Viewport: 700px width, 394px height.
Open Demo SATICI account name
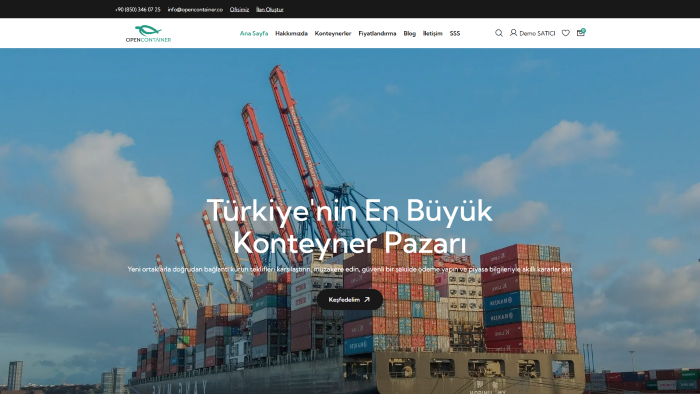coord(537,33)
